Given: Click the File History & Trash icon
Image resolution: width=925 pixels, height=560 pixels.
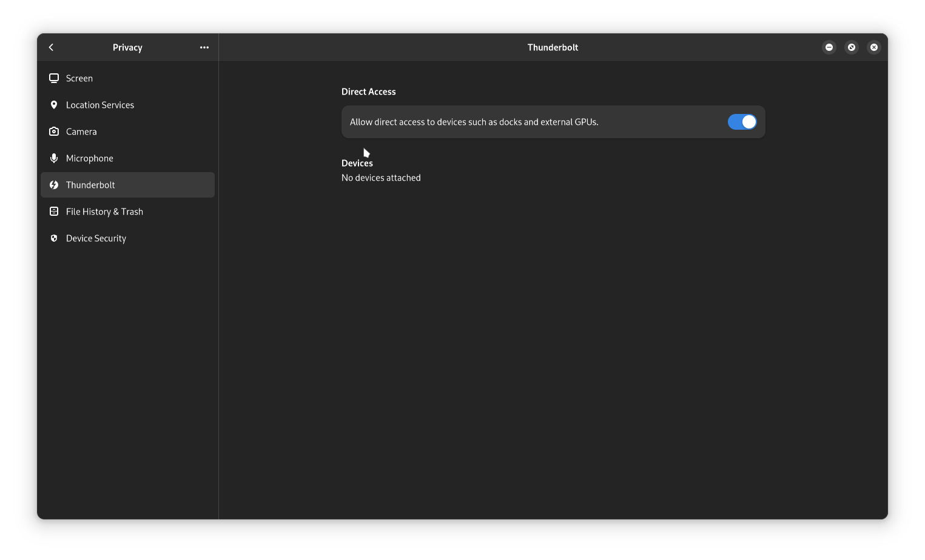Looking at the screenshot, I should coord(54,212).
